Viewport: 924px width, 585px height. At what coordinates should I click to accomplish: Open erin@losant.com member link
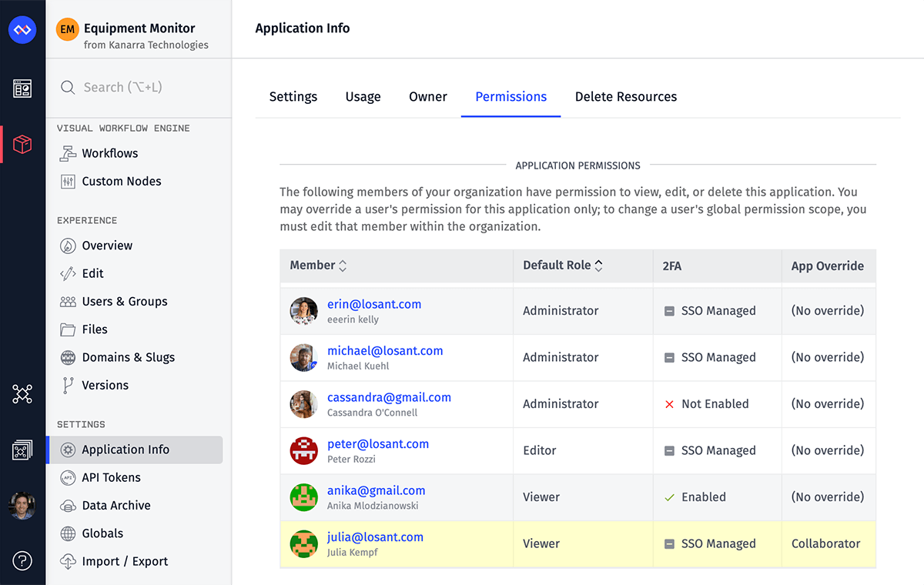(373, 304)
